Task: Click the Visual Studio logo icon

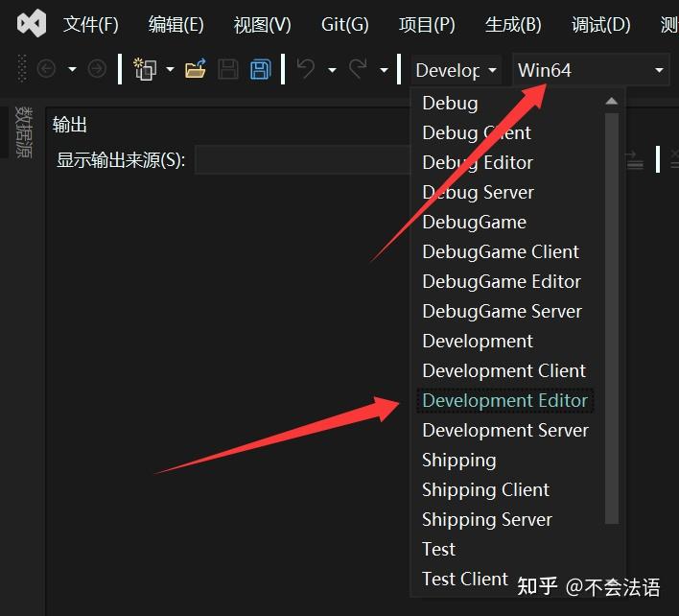Action: pos(32,23)
